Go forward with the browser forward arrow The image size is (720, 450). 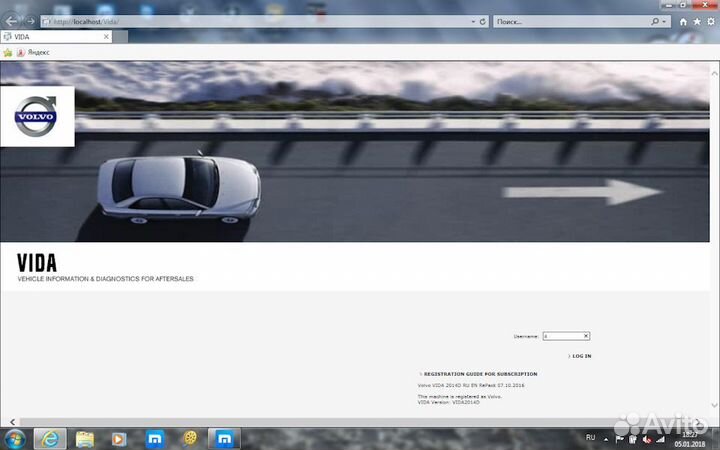click(30, 21)
